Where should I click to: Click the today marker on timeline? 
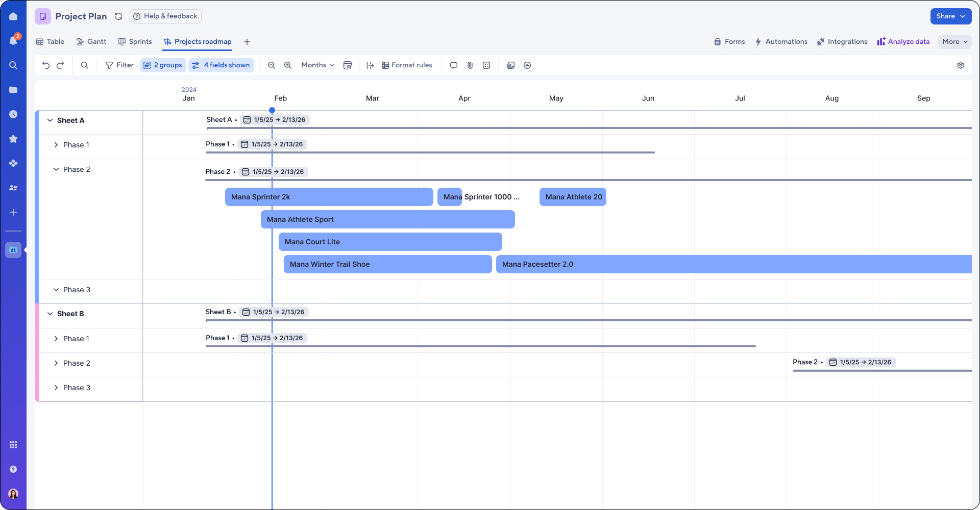[272, 110]
